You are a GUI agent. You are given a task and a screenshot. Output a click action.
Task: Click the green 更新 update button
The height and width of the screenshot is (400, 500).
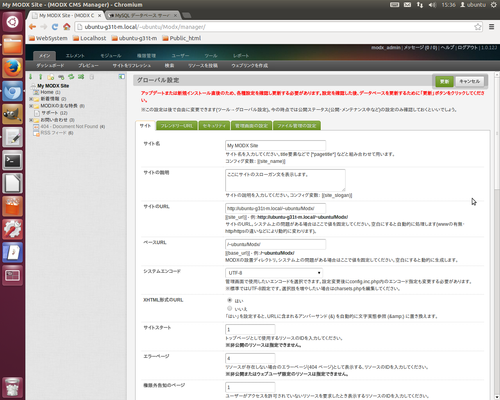pyautogui.click(x=444, y=81)
